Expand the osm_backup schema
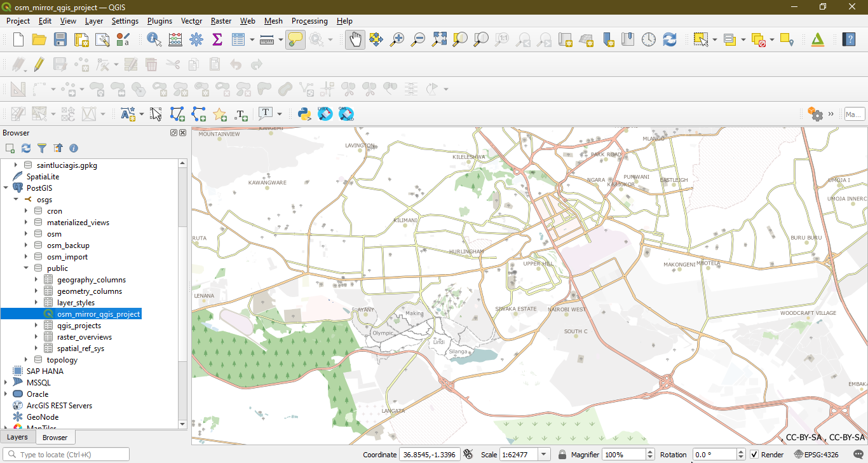The image size is (868, 463). [x=26, y=245]
